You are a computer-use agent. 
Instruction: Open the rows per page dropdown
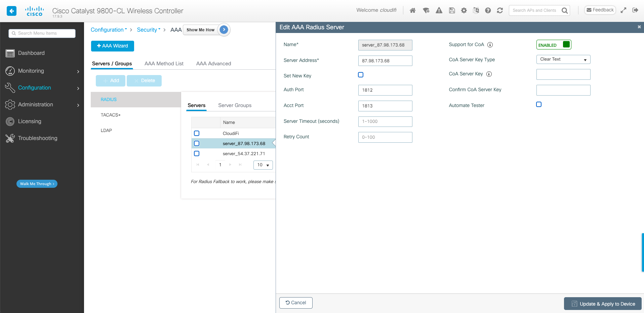(x=263, y=165)
